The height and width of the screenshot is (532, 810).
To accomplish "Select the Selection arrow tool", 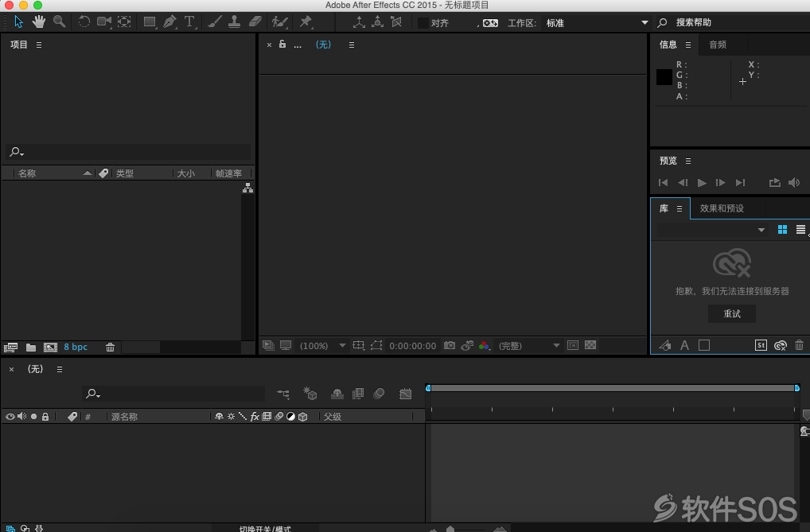I will [18, 21].
